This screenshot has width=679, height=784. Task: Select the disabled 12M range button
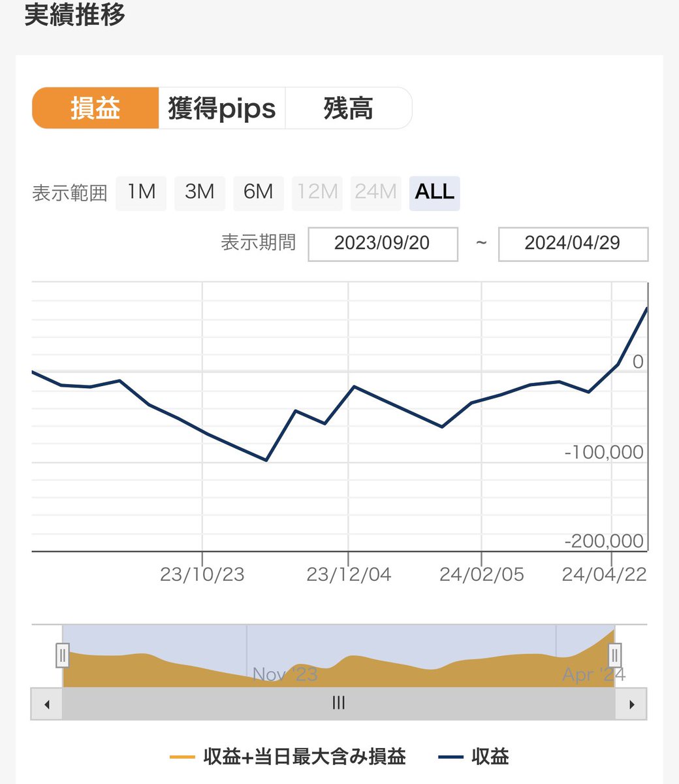point(317,193)
